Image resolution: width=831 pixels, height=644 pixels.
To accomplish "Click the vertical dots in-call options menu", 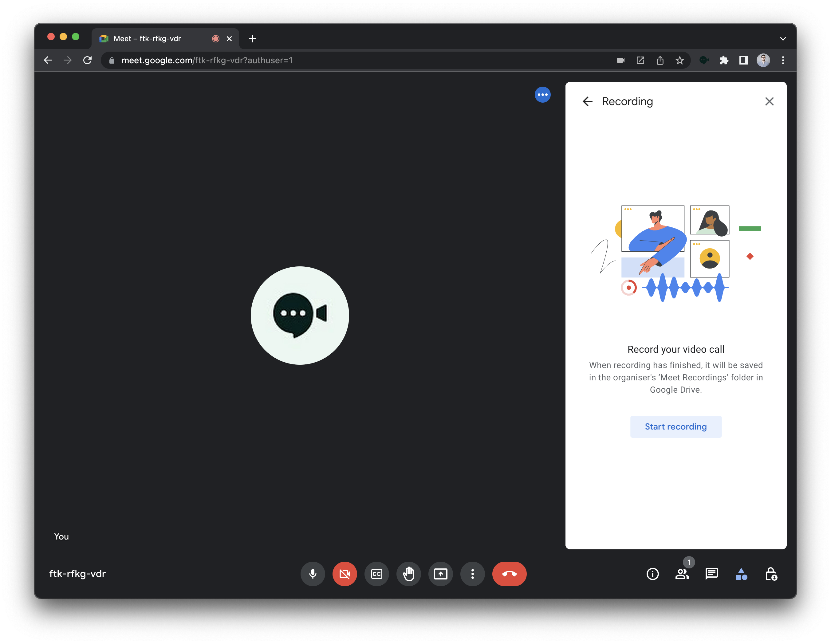I will 472,574.
